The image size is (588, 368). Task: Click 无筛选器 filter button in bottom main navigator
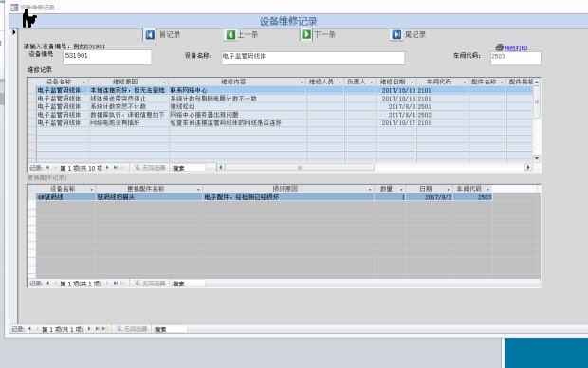point(132,329)
